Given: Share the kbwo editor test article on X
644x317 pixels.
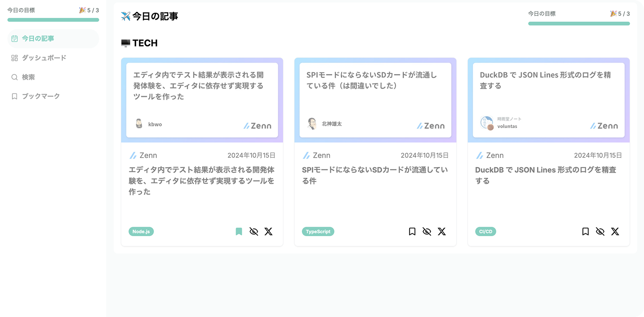Looking at the screenshot, I should pos(268,232).
